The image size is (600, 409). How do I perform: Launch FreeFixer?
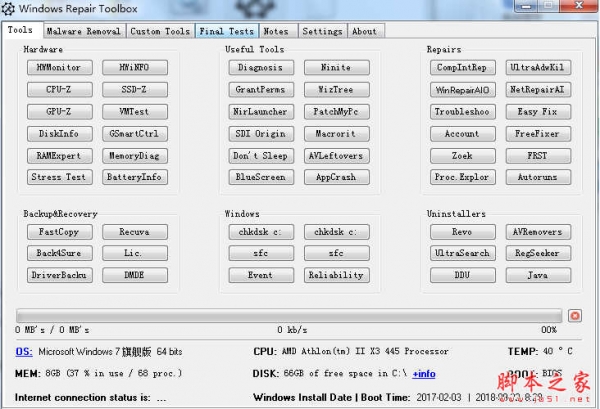click(x=538, y=134)
